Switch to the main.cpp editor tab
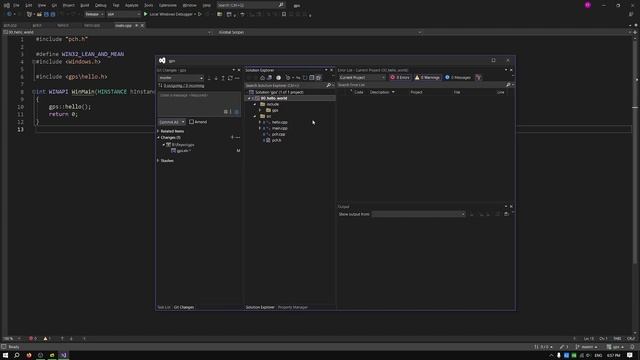 click(123, 25)
